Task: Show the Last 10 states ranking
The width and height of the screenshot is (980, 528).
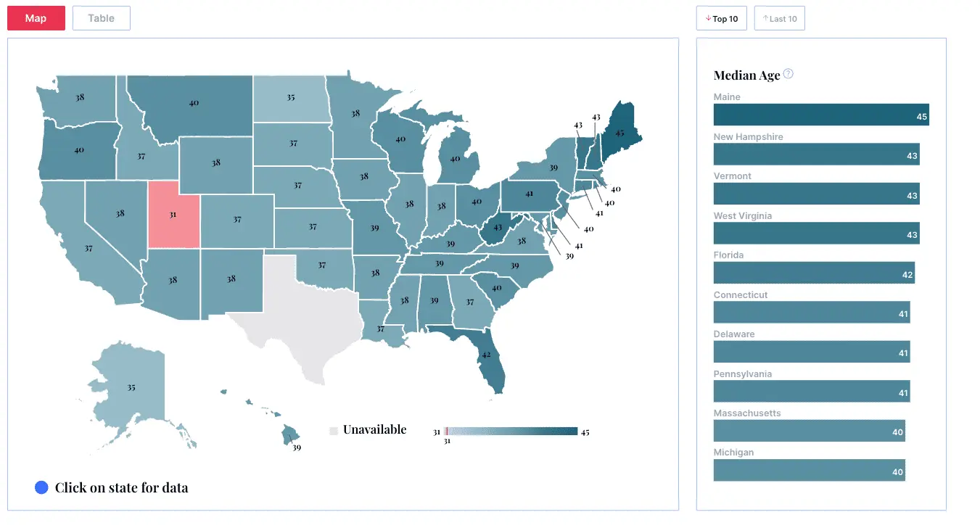Action: (x=779, y=19)
